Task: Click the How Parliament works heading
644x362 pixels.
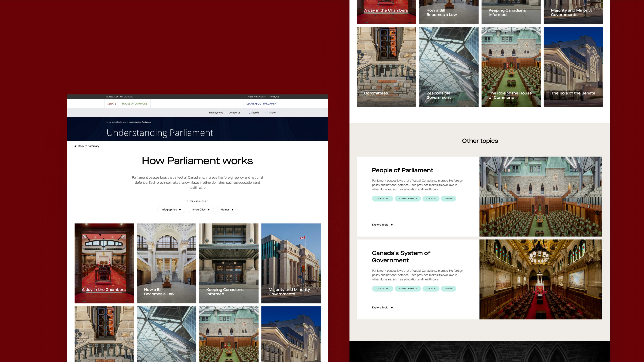Action: (x=197, y=160)
